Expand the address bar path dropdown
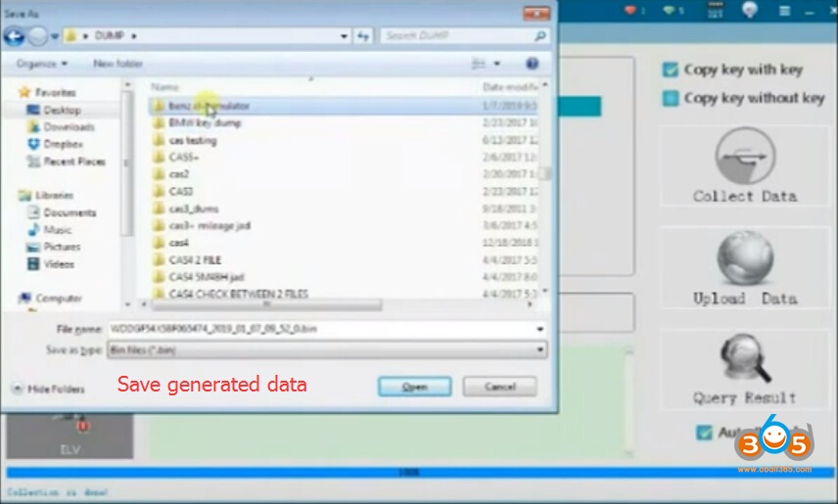Screen dimensions: 838x504 (344, 36)
